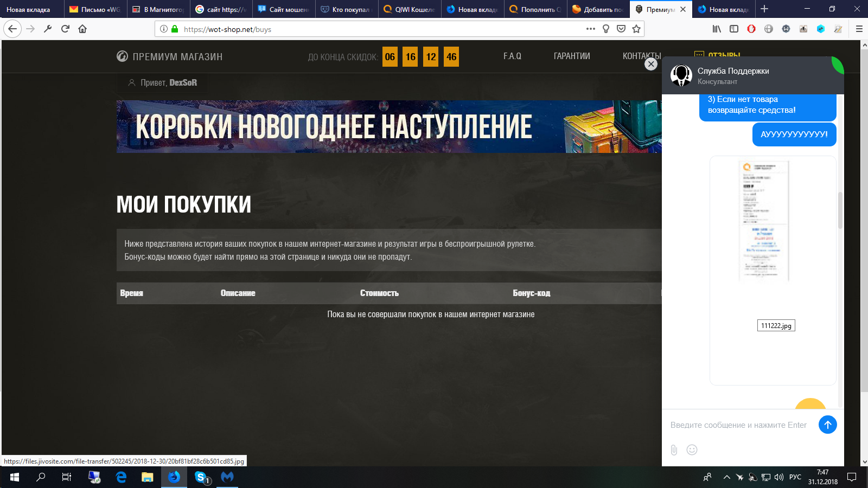Click the browser forward arrow
Viewport: 868px width, 488px height.
tap(30, 29)
